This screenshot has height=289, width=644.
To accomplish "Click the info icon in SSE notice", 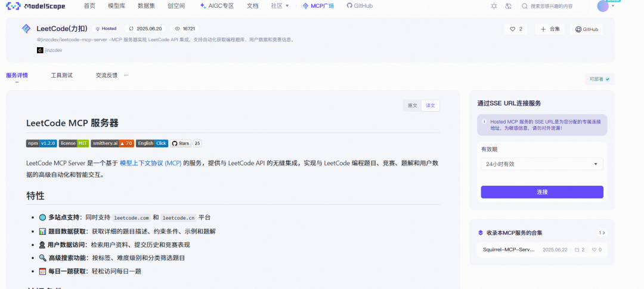I will point(485,122).
